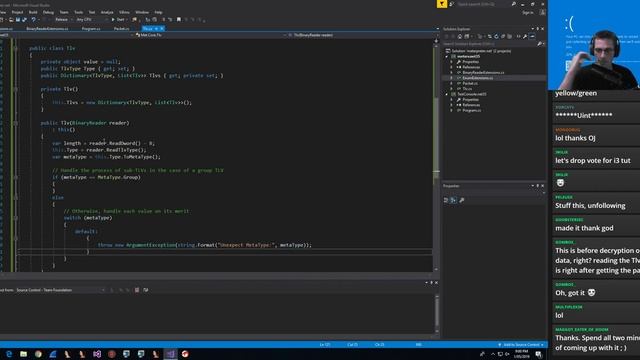Viewport: 640px width, 360px height.
Task: Open the Help menu
Action: [x=158, y=12]
